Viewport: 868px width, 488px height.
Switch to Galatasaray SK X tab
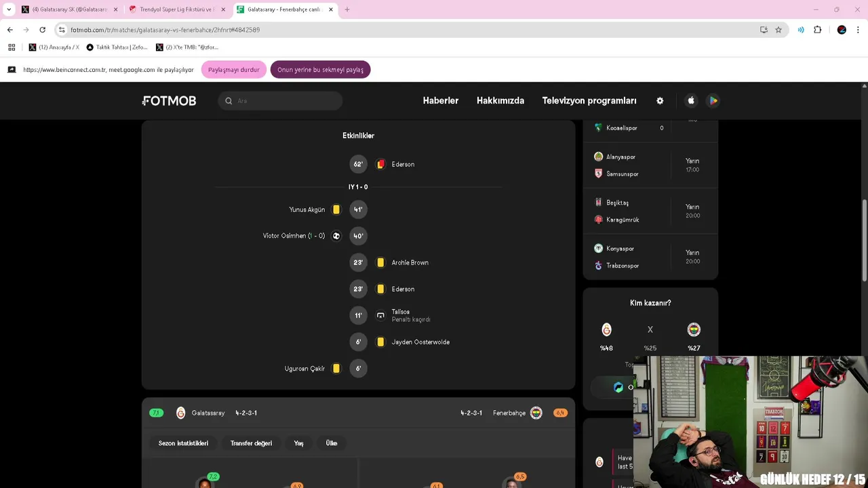70,9
